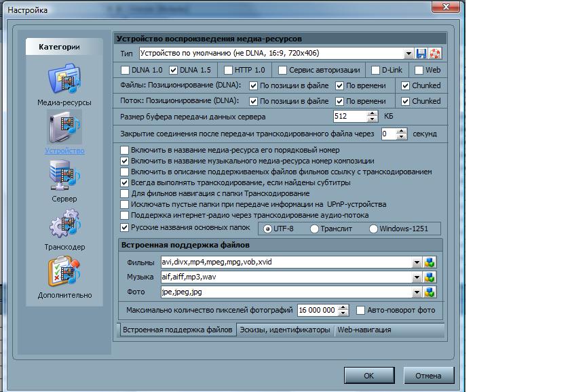
Task: Open the Дополнительно category icon
Action: 64,273
